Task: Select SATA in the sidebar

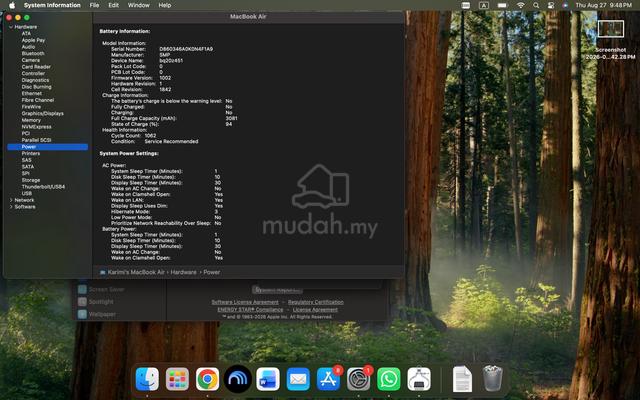Action: [28, 167]
